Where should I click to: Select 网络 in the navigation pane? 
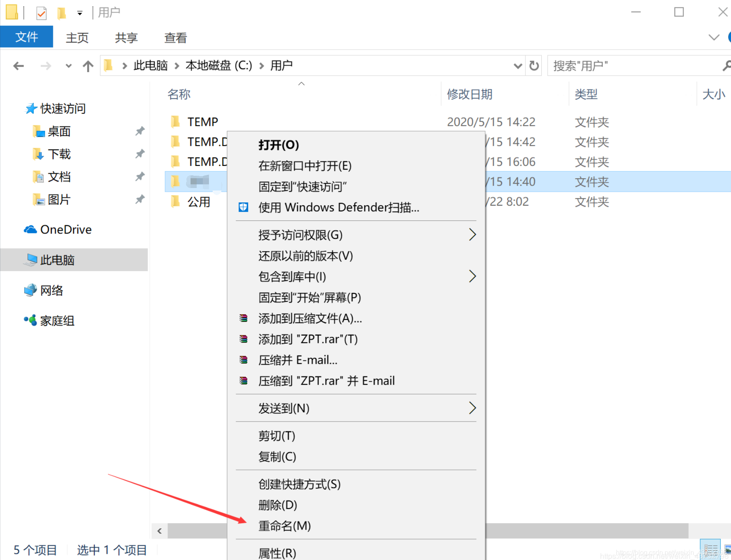[x=43, y=290]
